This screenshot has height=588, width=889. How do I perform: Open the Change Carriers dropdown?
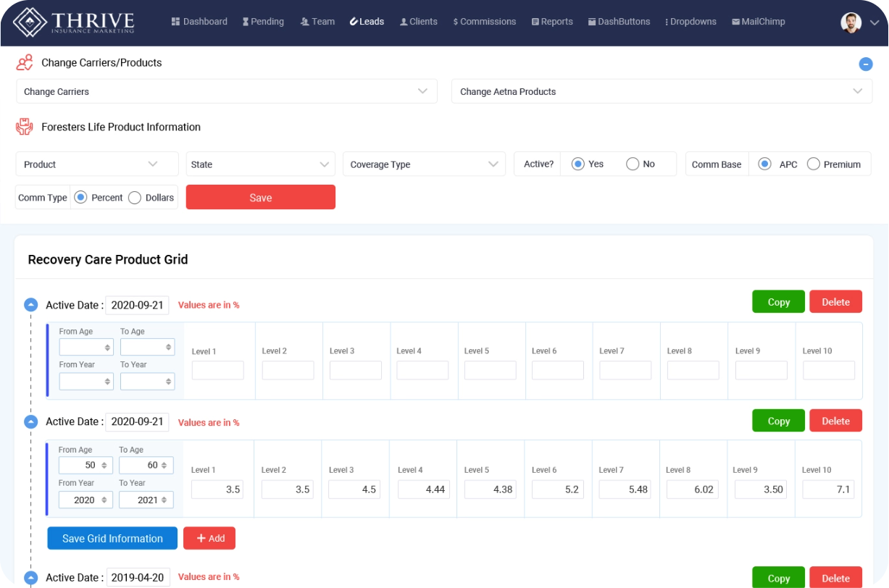pos(227,91)
